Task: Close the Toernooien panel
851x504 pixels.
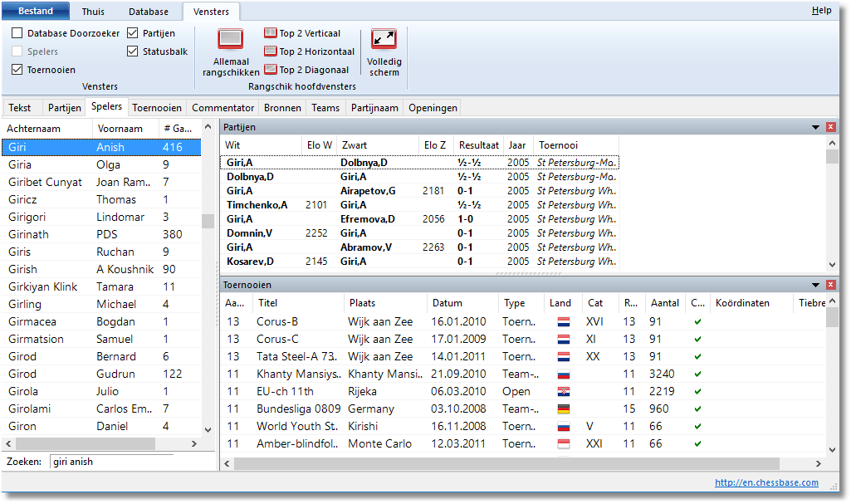Action: pos(831,285)
